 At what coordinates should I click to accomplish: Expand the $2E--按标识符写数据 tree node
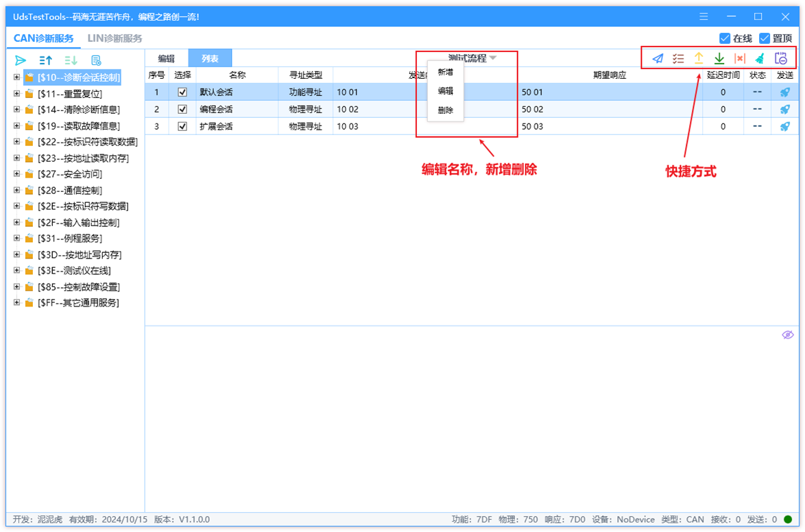tap(16, 206)
